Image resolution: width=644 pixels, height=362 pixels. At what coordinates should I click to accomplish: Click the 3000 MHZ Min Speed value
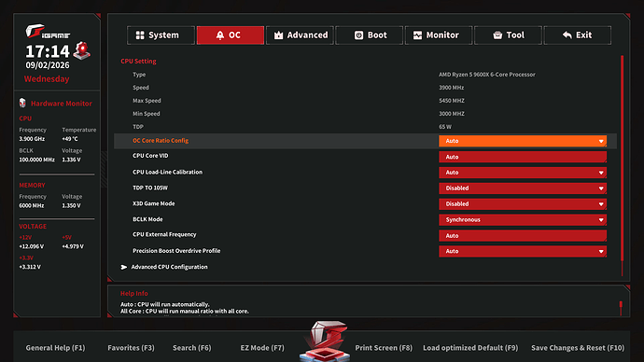[x=452, y=114]
